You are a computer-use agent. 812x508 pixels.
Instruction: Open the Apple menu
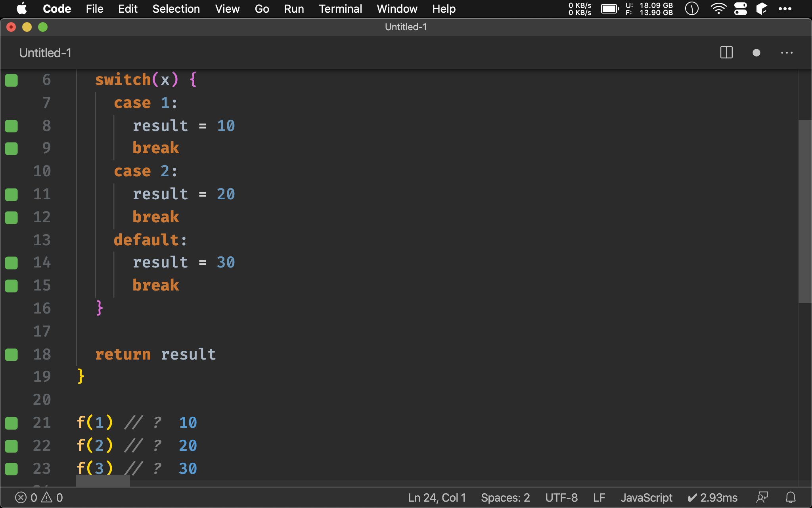pos(22,9)
